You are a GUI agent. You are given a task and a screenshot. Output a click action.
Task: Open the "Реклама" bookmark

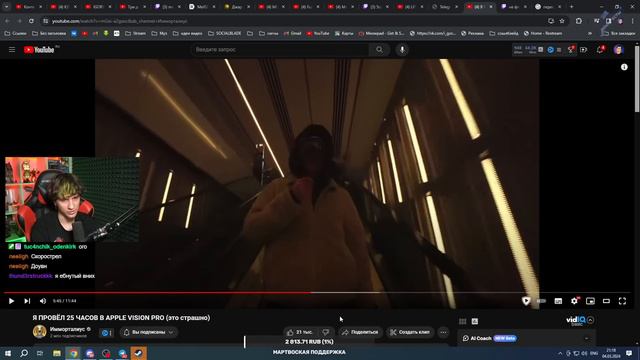click(x=473, y=33)
